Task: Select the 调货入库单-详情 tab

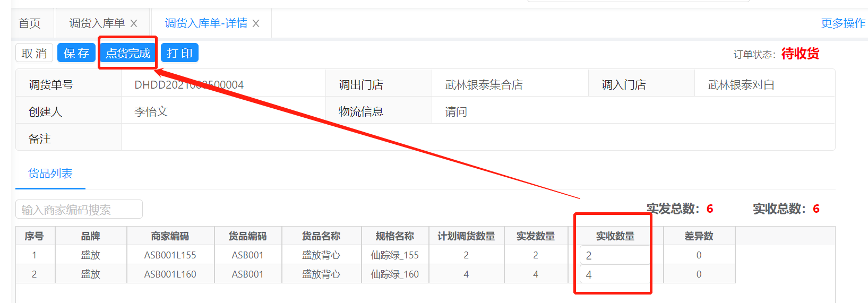Action: [206, 23]
